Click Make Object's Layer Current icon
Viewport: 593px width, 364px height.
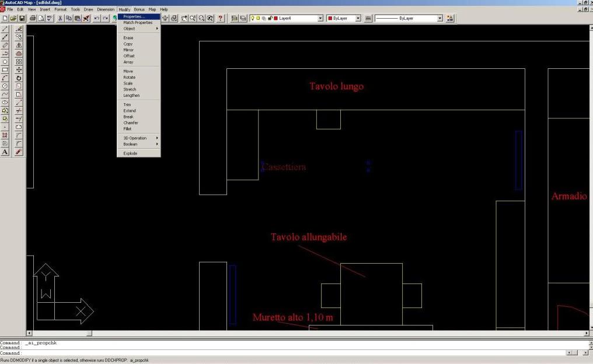tap(234, 18)
